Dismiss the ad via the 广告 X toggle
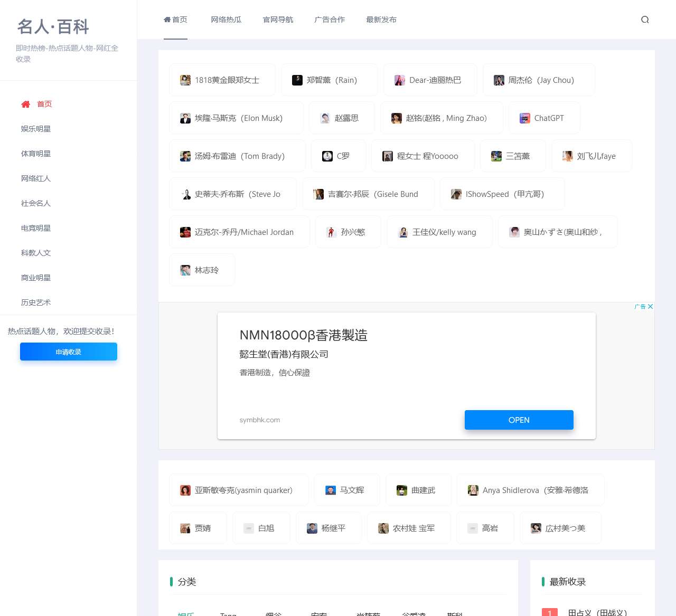The width and height of the screenshot is (676, 616). pyautogui.click(x=651, y=306)
